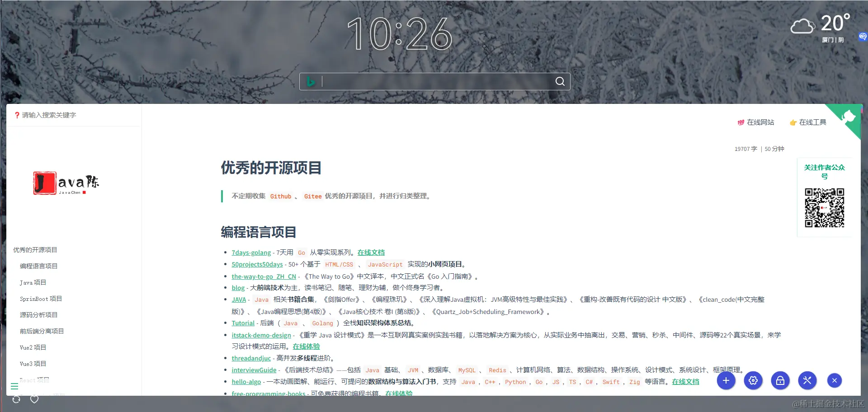Viewport: 868px width, 412px height.
Task: Focus the sidebar keyword search field
Action: 73,115
